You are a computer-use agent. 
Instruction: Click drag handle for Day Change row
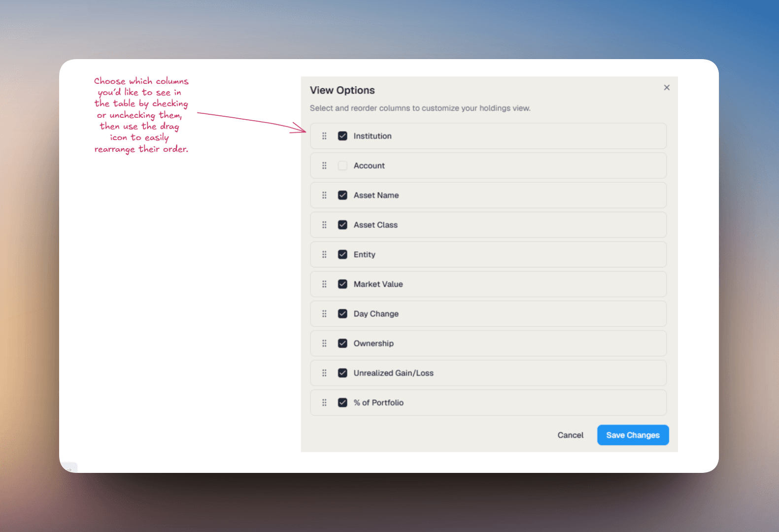coord(324,314)
